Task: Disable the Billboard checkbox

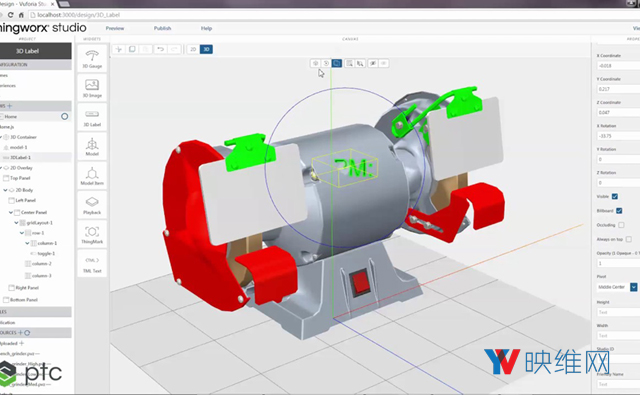Action: tap(619, 211)
